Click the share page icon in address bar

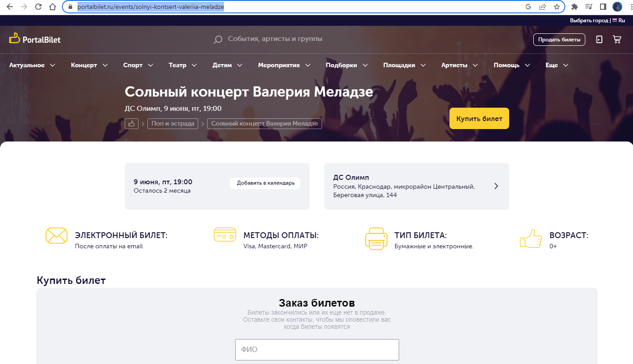pyautogui.click(x=543, y=7)
